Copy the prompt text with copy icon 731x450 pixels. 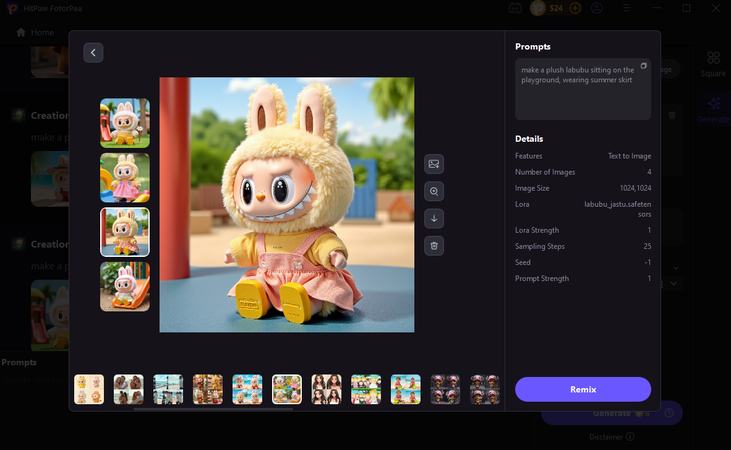tap(644, 66)
